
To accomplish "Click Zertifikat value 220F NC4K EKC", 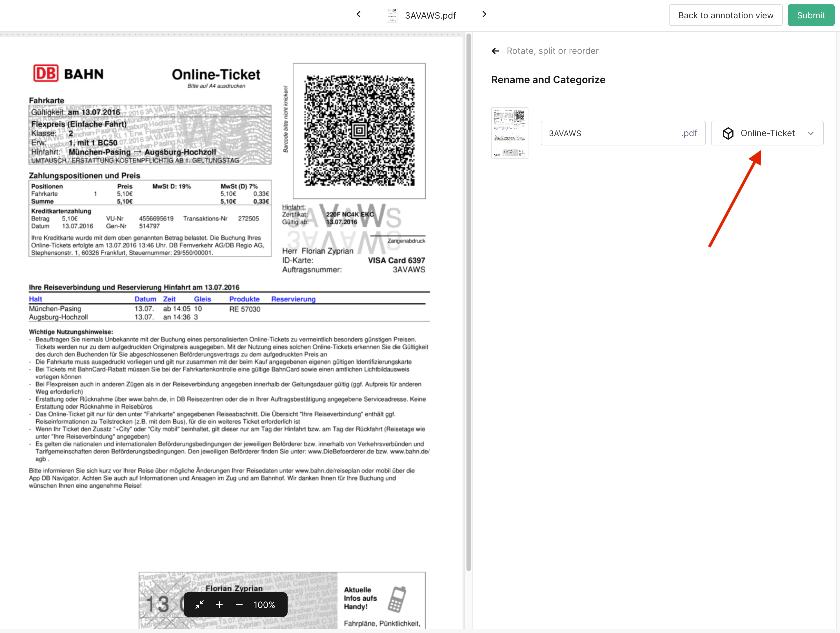I will pyautogui.click(x=350, y=214).
